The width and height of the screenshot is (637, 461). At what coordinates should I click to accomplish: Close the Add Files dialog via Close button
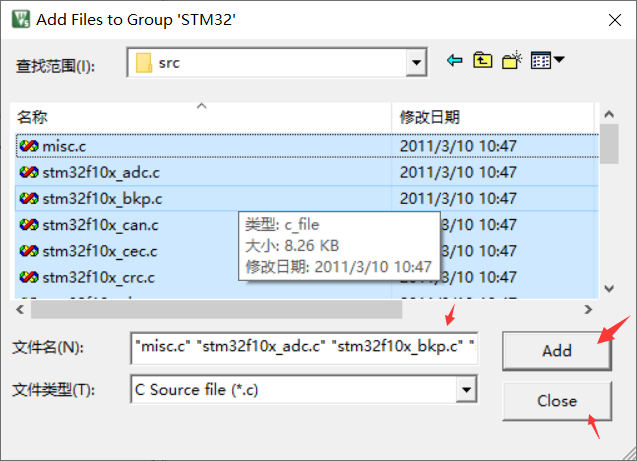[557, 401]
